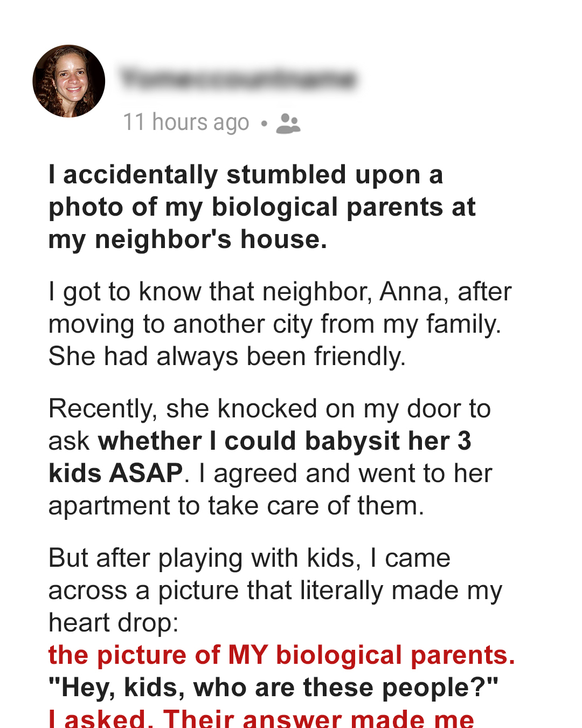Click the 'apartment to take care of them' line
This screenshot has width=582, height=728.
coord(237,506)
